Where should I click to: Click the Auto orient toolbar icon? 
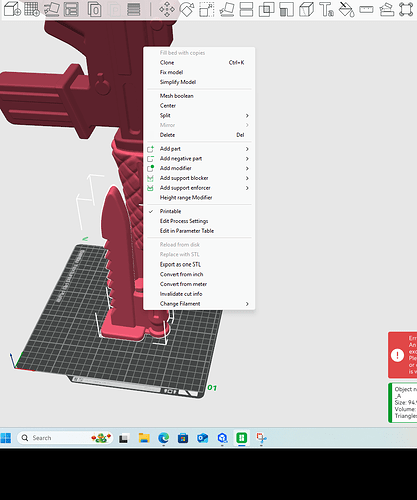coord(52,9)
